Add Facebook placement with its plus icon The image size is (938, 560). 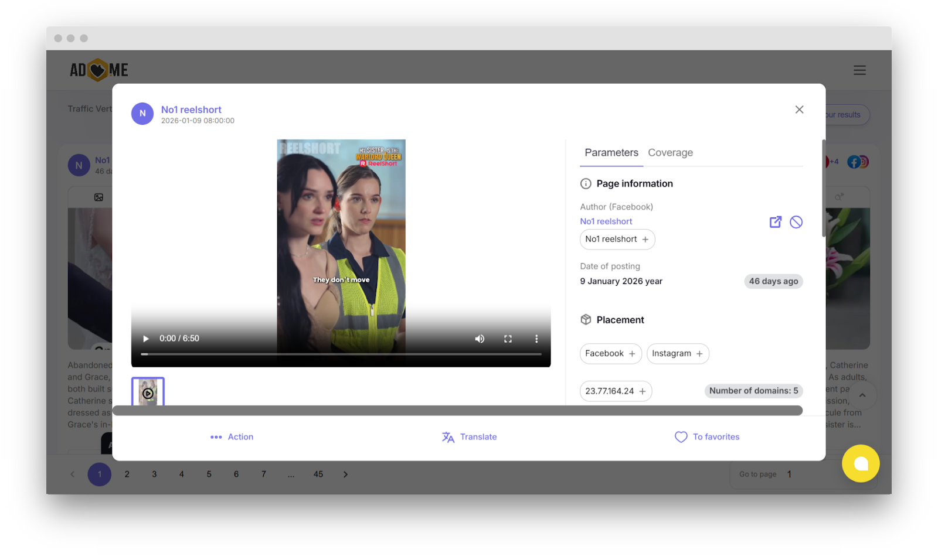(632, 353)
